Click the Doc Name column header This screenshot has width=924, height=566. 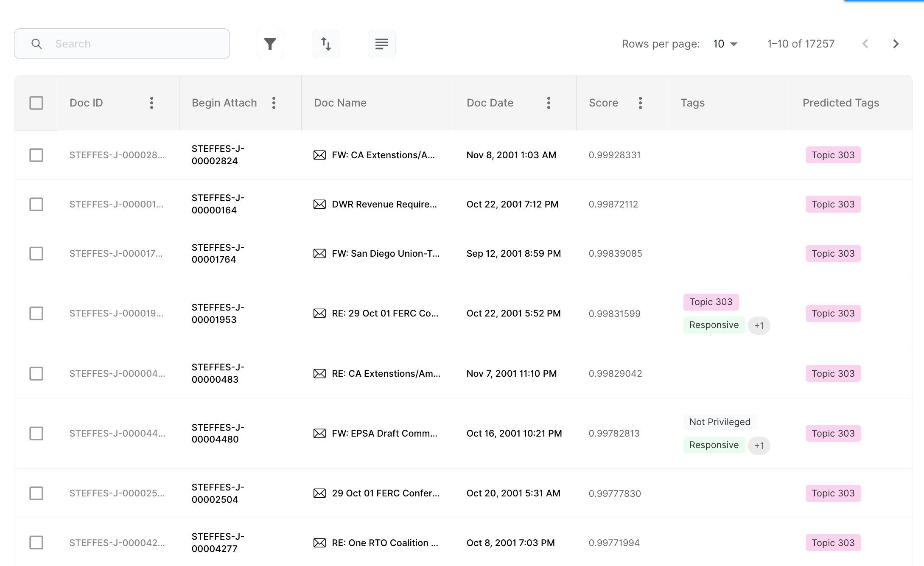click(340, 103)
